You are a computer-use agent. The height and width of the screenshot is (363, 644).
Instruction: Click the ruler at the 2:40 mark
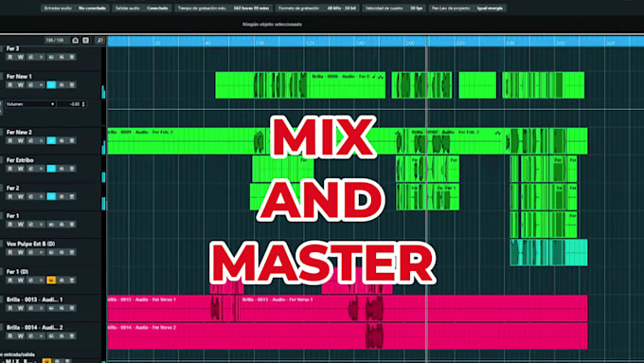tap(510, 43)
